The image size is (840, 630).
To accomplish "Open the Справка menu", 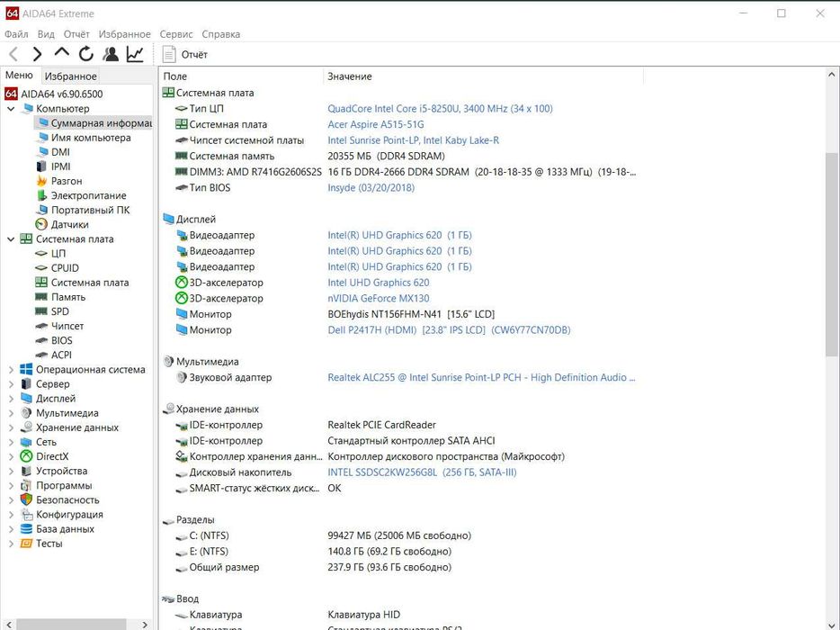I will [221, 34].
